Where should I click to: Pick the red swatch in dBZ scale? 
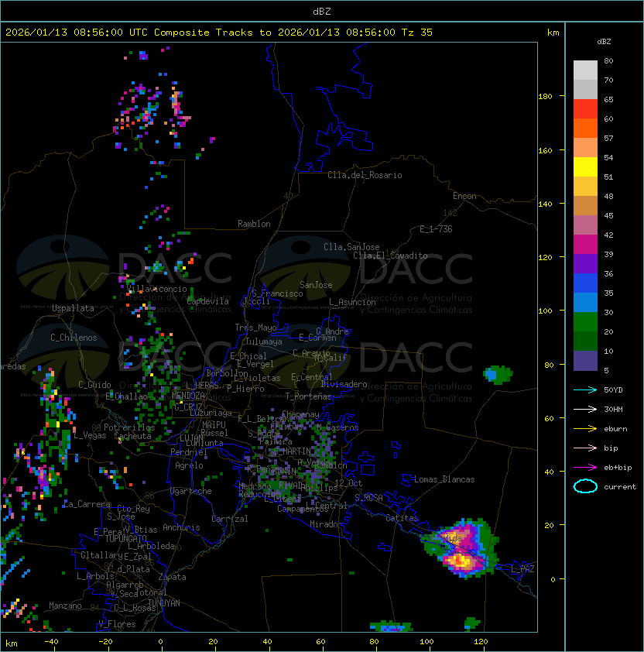click(x=585, y=109)
